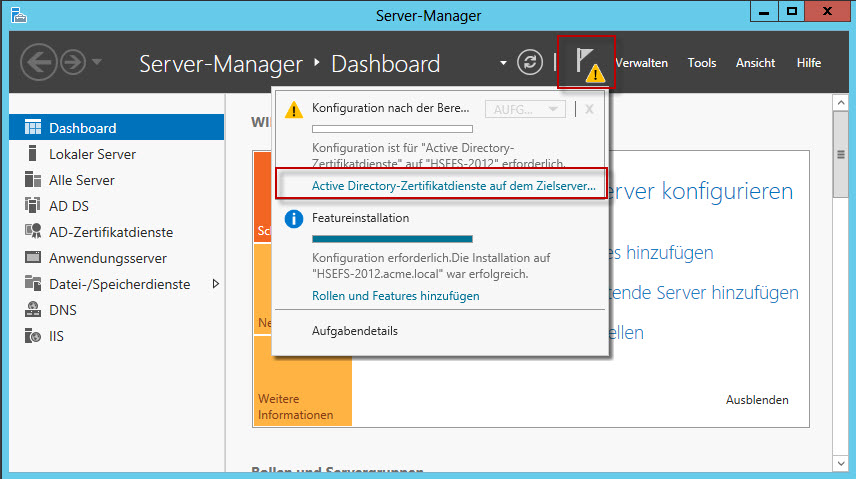Open Anwendungsserver role page
856x479 pixels.
pos(108,258)
